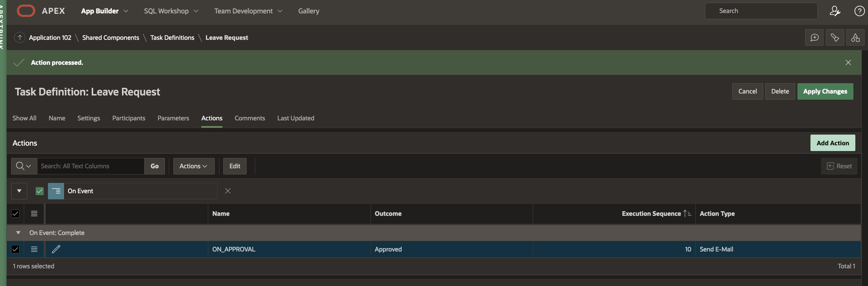Disable the On Event control break checkbox
Viewport: 868px width, 286px height.
coord(40,191)
